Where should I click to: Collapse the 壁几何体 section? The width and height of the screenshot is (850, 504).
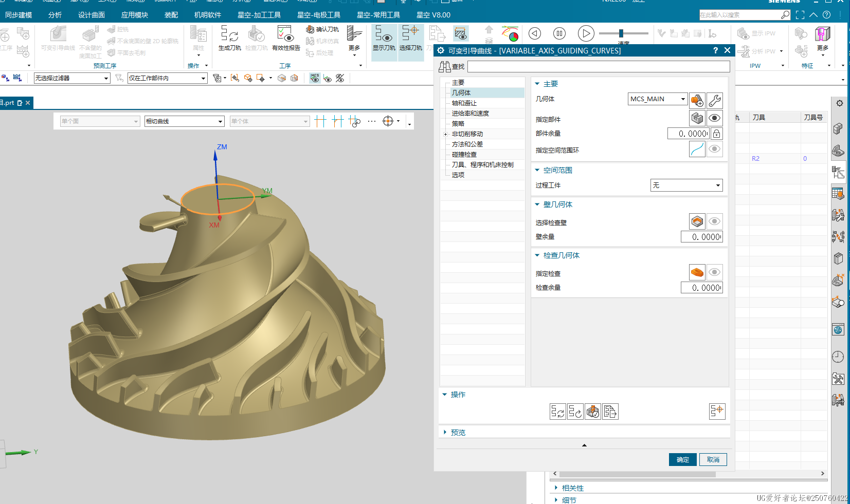click(x=554, y=204)
